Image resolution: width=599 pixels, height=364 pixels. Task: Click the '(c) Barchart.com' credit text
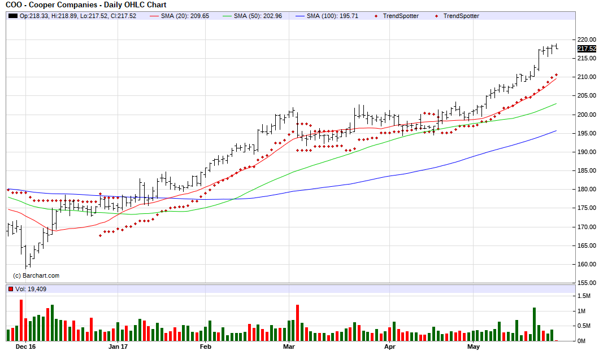pyautogui.click(x=36, y=275)
